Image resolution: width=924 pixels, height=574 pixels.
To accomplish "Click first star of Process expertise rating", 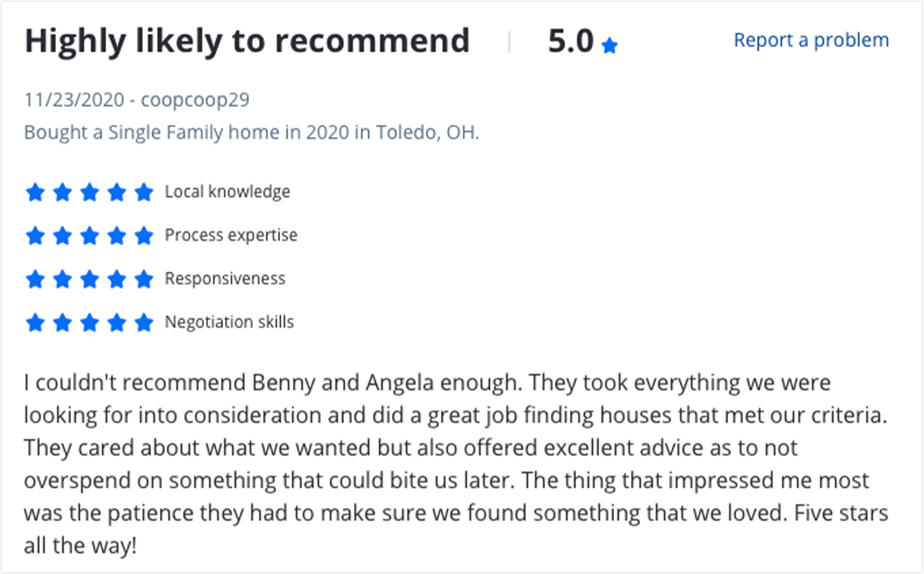I will click(36, 236).
